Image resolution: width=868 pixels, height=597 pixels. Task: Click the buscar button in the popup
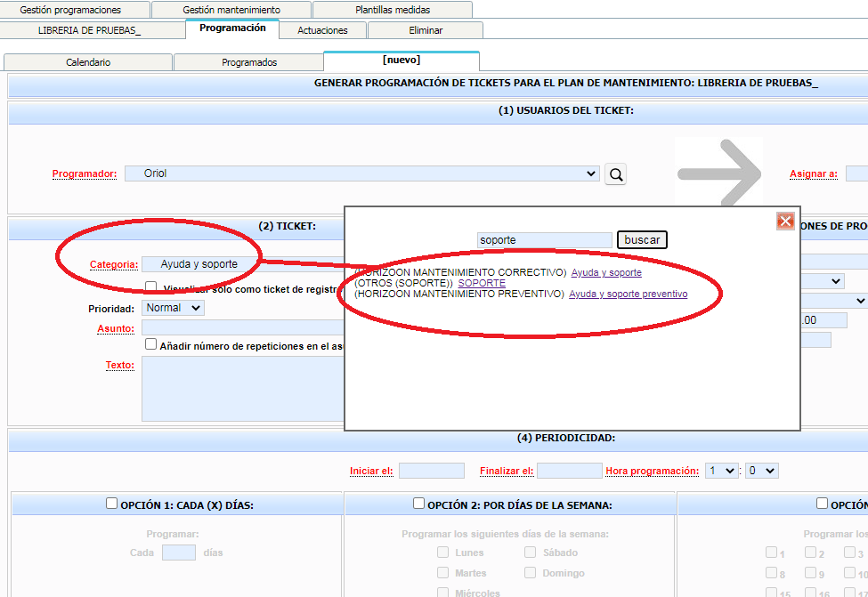coord(642,240)
